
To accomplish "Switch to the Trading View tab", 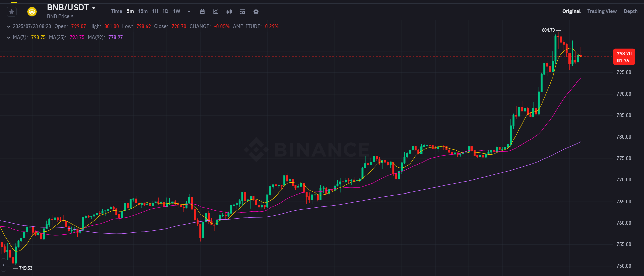I will tap(602, 11).
